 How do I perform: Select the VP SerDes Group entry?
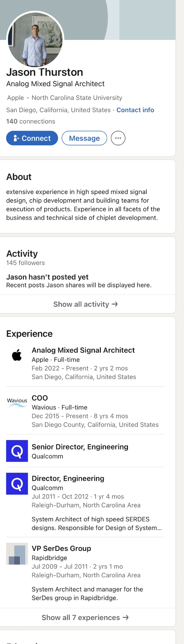tap(61, 548)
